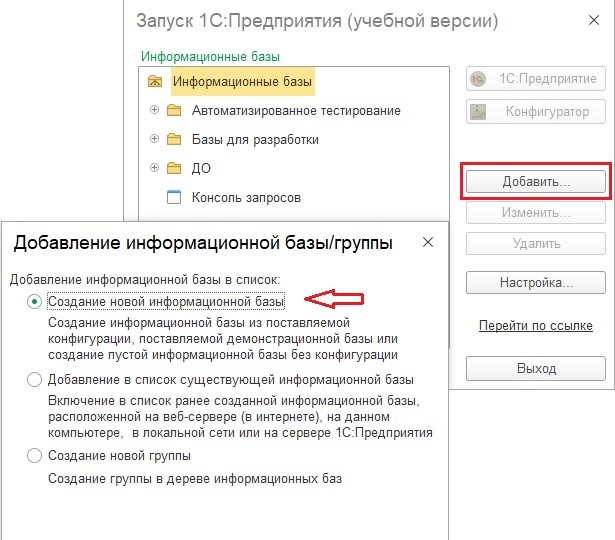This screenshot has height=540, width=615.
Task: Select Создание новой группы option
Action: tap(35, 456)
